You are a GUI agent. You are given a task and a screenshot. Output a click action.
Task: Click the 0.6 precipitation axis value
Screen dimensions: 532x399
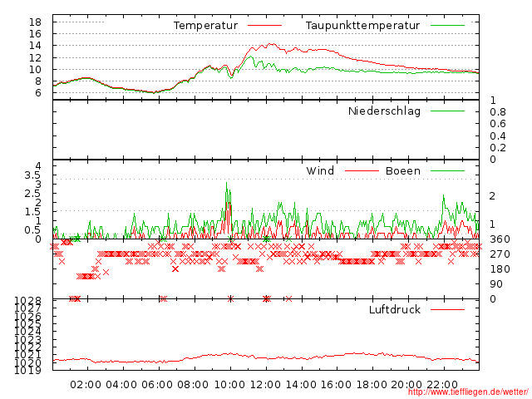pos(498,124)
